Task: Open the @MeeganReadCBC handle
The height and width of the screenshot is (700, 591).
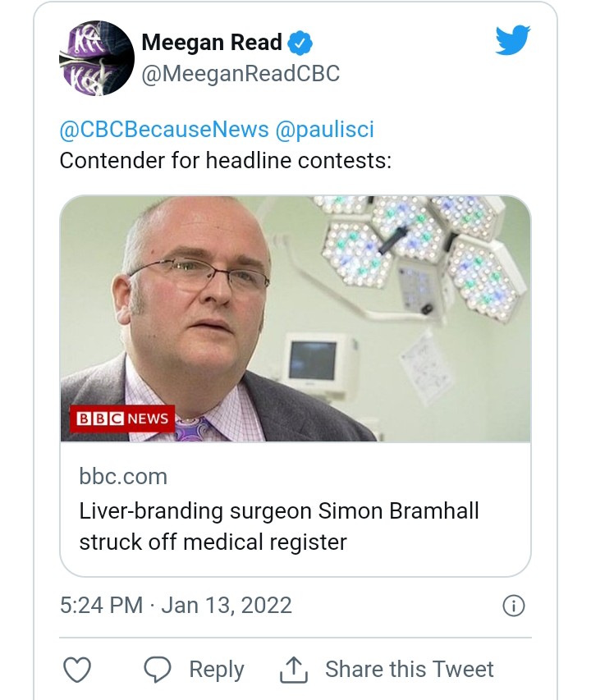Action: 241,75
